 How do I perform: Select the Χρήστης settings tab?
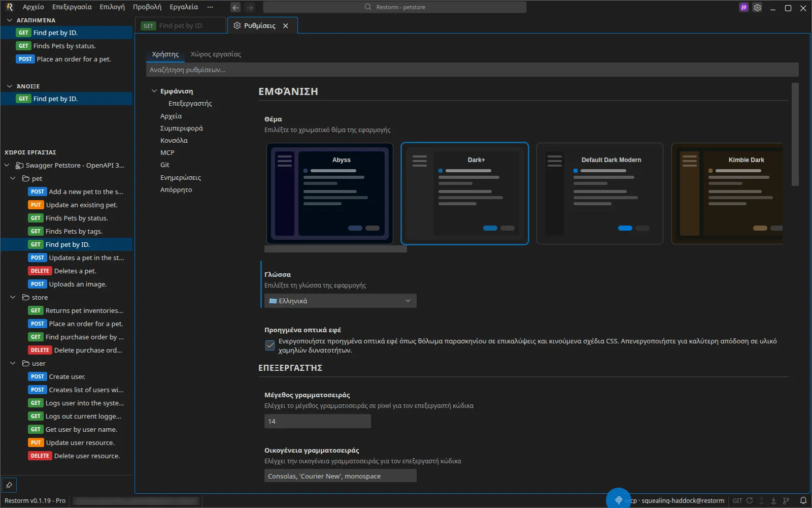pos(165,54)
